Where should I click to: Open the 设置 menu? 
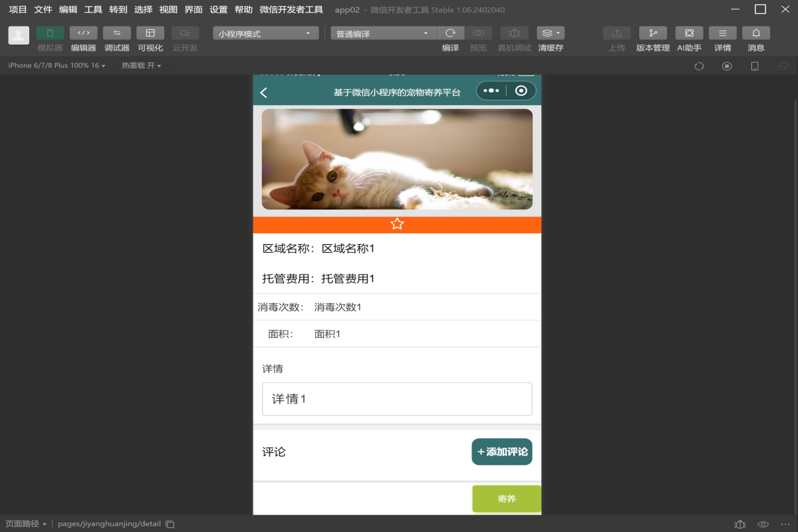point(218,9)
